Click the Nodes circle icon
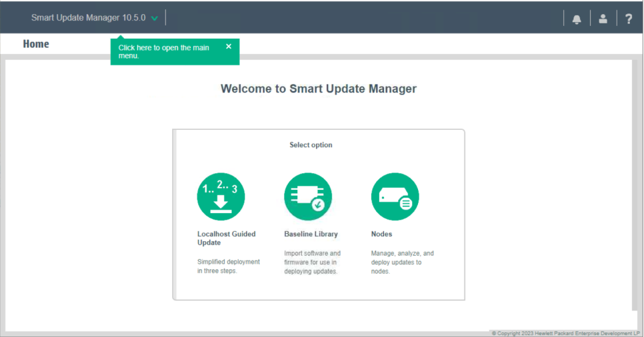644x337 pixels. pyautogui.click(x=395, y=196)
